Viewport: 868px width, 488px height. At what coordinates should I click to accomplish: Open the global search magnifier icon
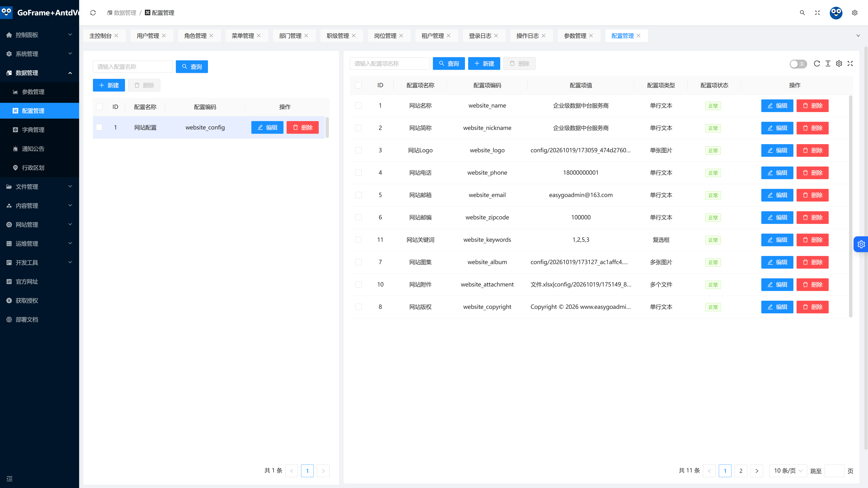pyautogui.click(x=802, y=13)
